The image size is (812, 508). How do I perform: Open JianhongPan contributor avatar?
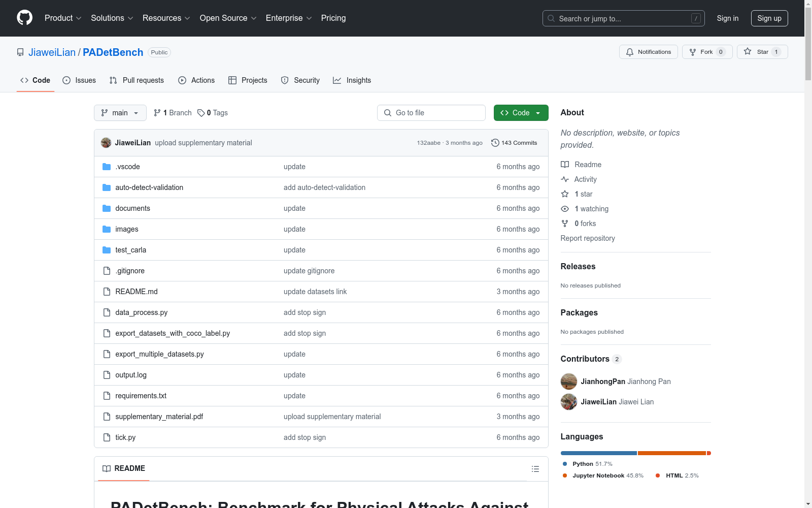(x=569, y=382)
